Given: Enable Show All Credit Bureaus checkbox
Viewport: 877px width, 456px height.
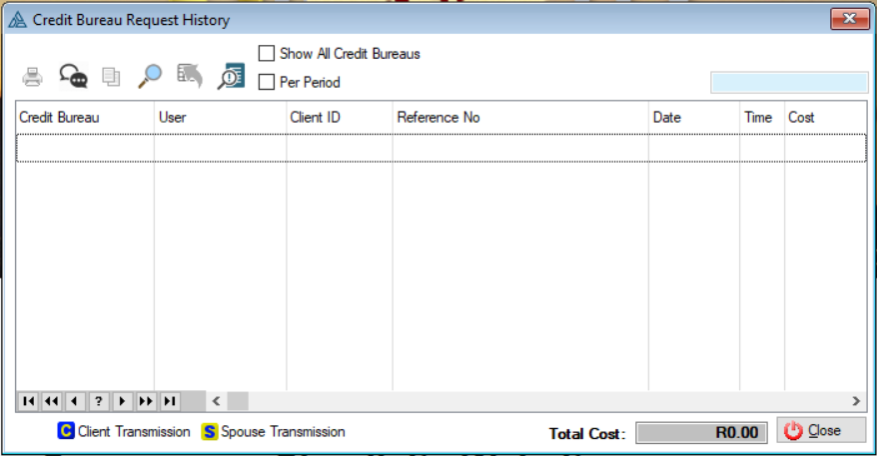Looking at the screenshot, I should [267, 53].
